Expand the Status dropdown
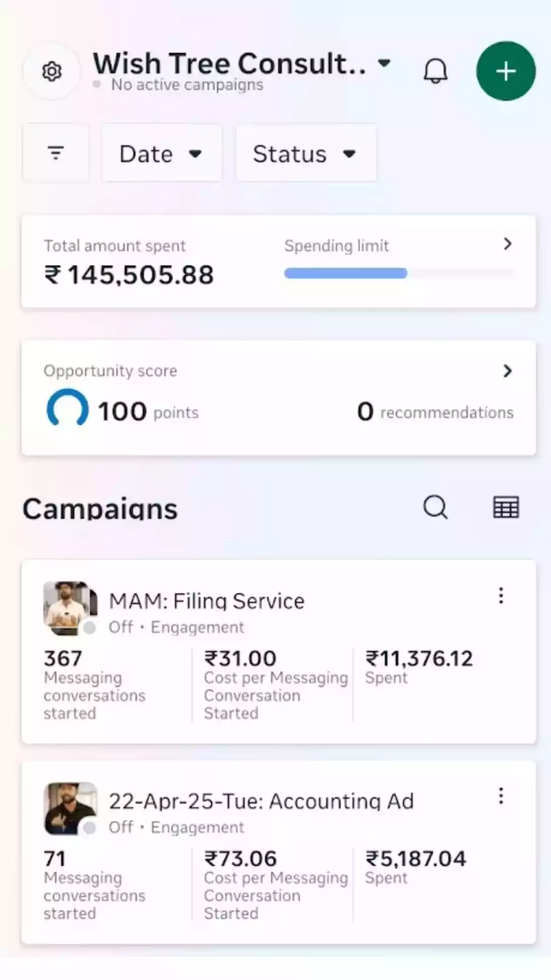 pyautogui.click(x=306, y=153)
